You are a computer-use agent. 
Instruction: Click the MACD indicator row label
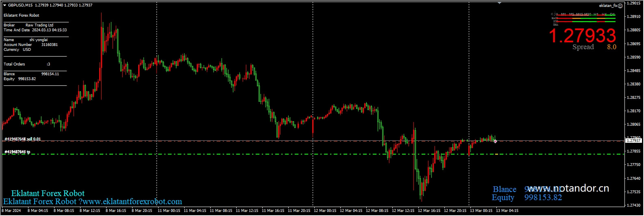click(x=555, y=18)
